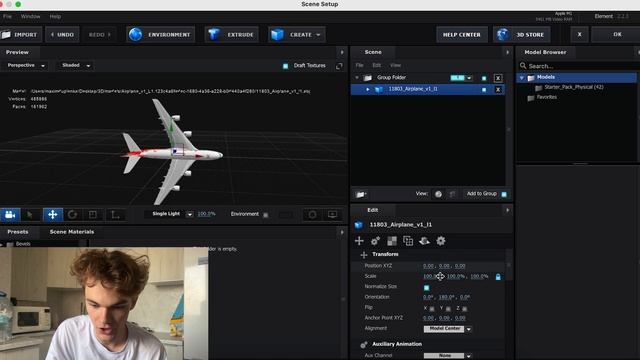Open the gear advanced settings icon in Edit
640x360 pixels.
[441, 241]
